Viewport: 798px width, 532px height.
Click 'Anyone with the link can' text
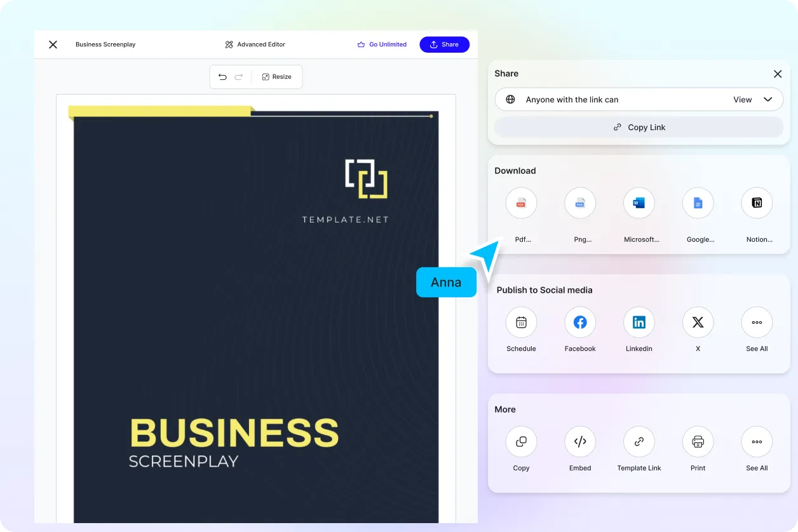pos(572,100)
